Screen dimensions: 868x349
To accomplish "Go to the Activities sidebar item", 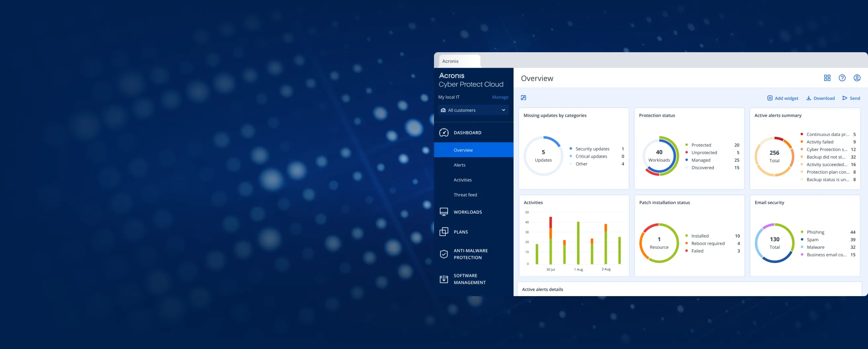I will click(462, 180).
